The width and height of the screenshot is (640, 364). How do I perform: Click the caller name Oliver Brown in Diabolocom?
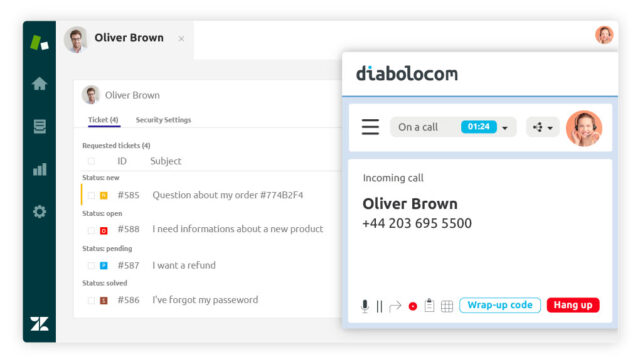pos(410,204)
